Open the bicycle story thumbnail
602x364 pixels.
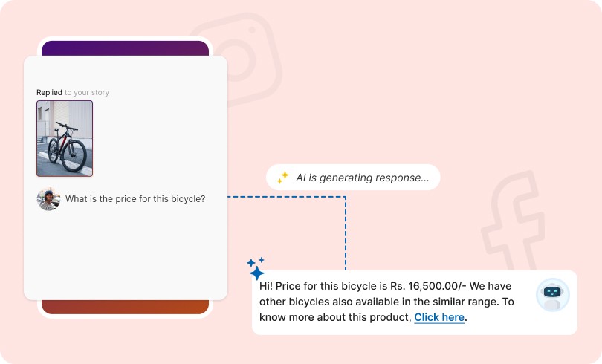65,138
